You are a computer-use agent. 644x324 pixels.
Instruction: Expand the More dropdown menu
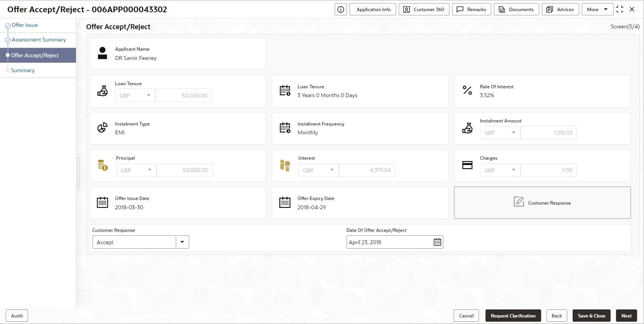pyautogui.click(x=597, y=10)
